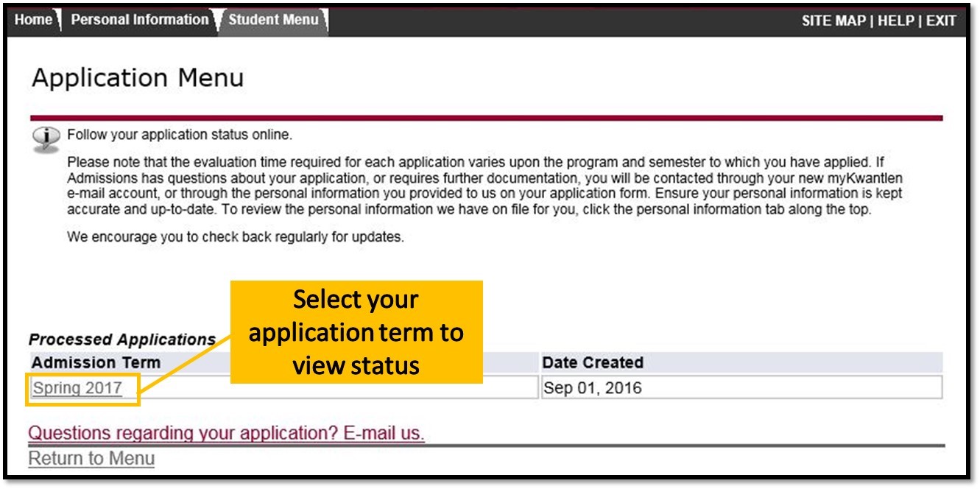
Task: Click the Application Menu page heading
Action: click(x=138, y=78)
